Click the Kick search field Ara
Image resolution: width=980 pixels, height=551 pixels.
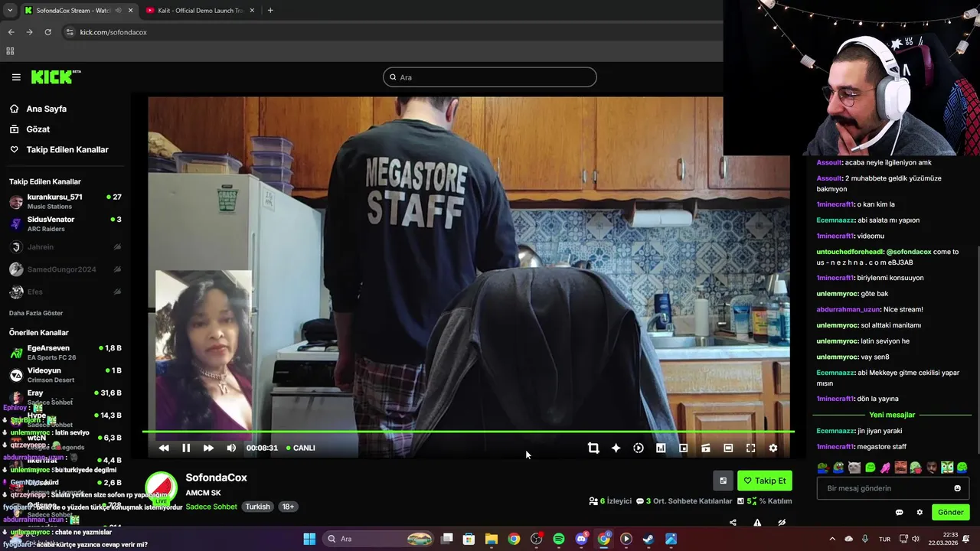pyautogui.click(x=490, y=77)
